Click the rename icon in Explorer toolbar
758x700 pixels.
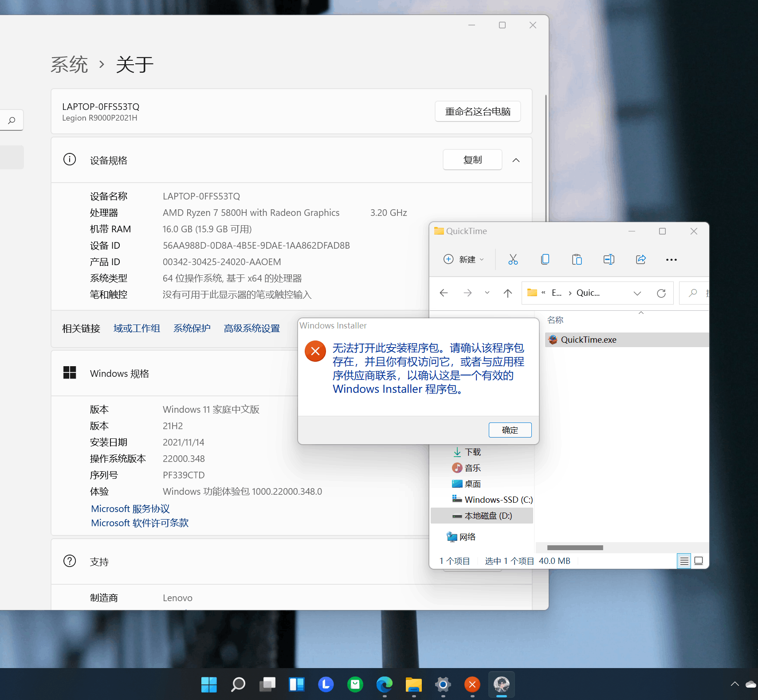coord(609,259)
